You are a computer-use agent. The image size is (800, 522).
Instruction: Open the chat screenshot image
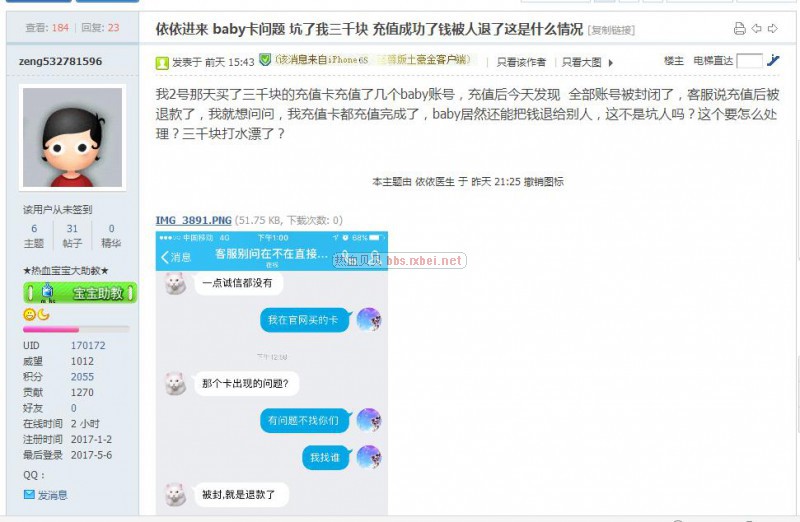click(271, 373)
